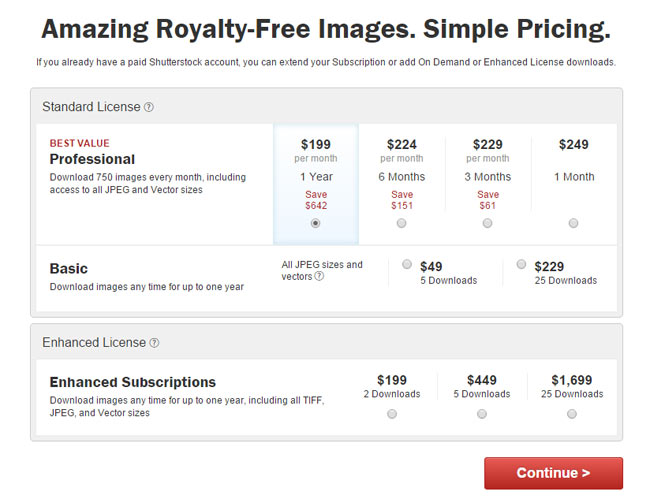Screen dimensions: 650x499
Task: Click the red Continue button
Action: 553,473
